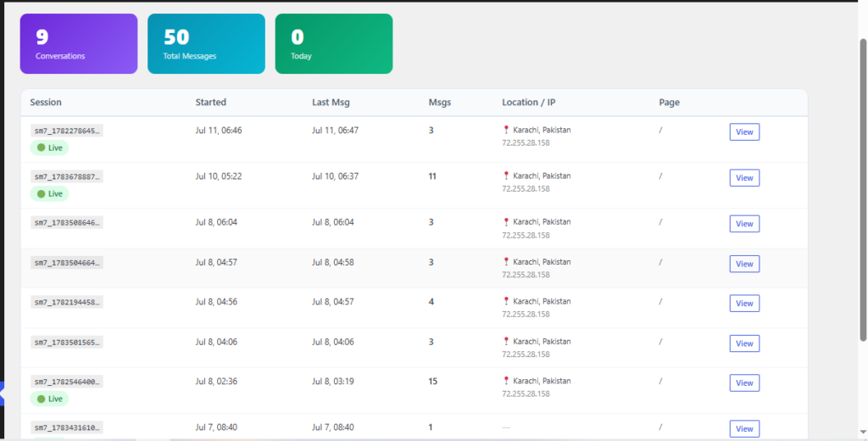Click started time Jul 11, 06:46

tap(219, 131)
